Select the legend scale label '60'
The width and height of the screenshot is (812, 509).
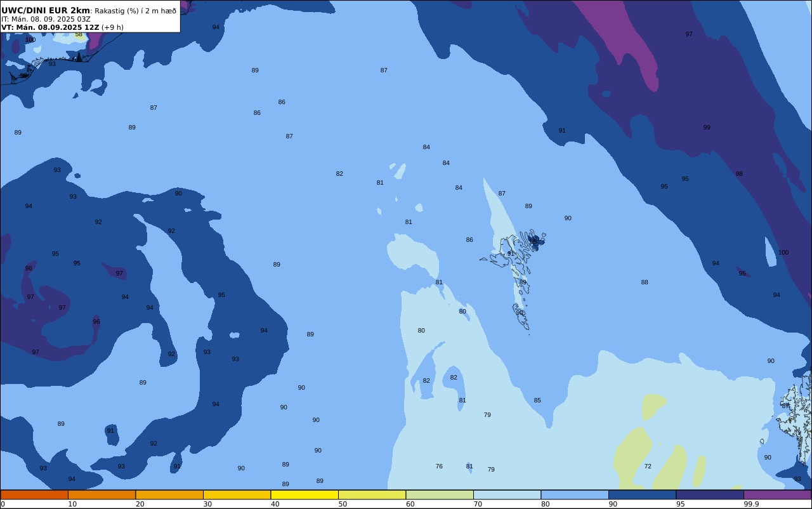pos(410,504)
